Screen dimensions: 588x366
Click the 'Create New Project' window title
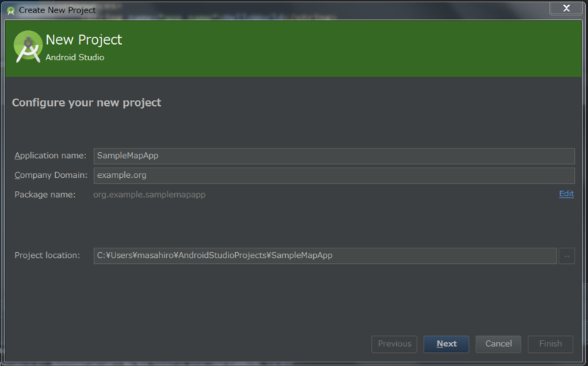[x=57, y=10]
